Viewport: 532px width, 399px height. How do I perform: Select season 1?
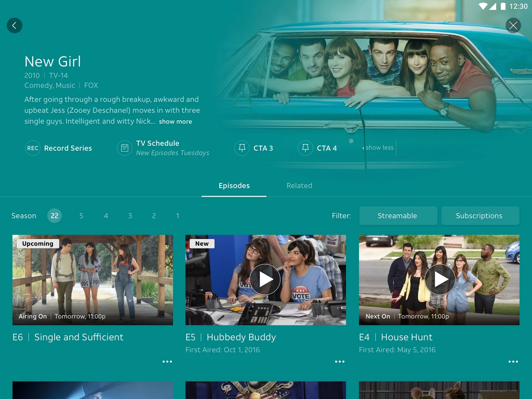[x=178, y=216]
